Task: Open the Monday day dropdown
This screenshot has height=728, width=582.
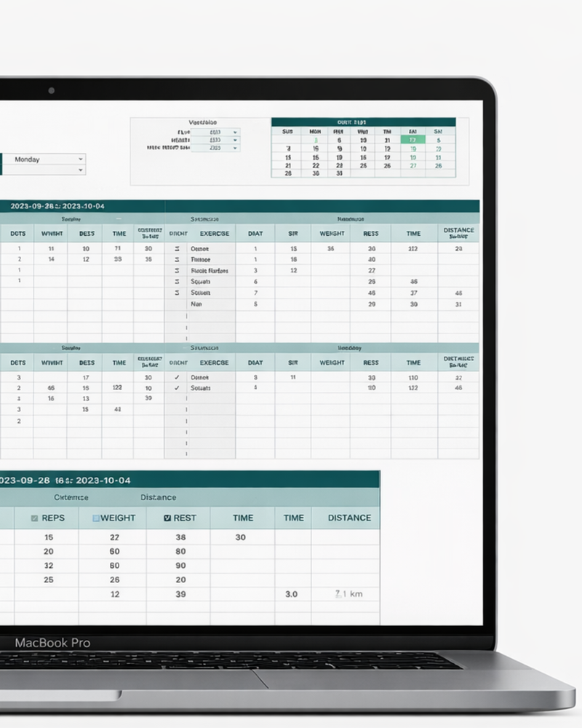Action: (80, 159)
